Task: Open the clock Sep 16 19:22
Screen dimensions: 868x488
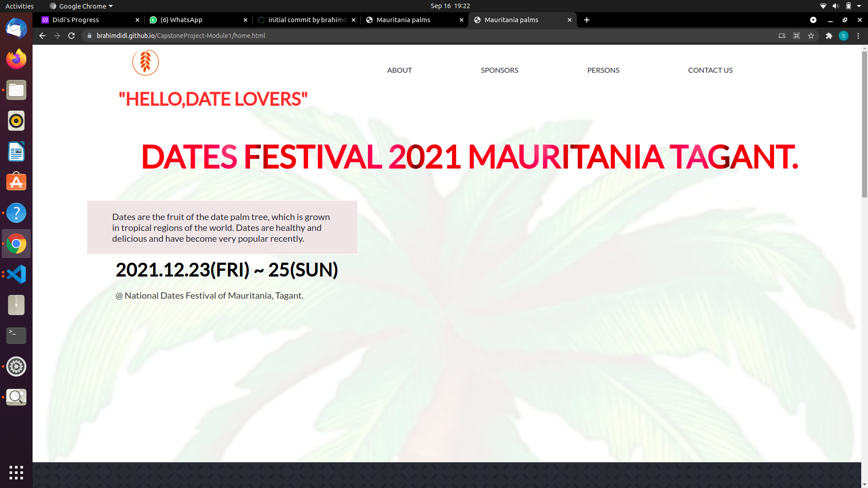Action: pyautogui.click(x=450, y=6)
